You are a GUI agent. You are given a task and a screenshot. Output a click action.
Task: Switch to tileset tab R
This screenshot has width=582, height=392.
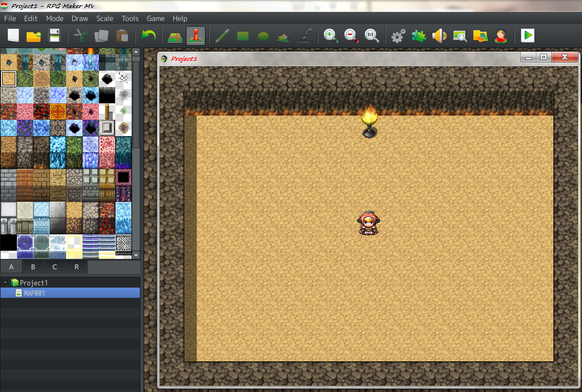click(76, 267)
